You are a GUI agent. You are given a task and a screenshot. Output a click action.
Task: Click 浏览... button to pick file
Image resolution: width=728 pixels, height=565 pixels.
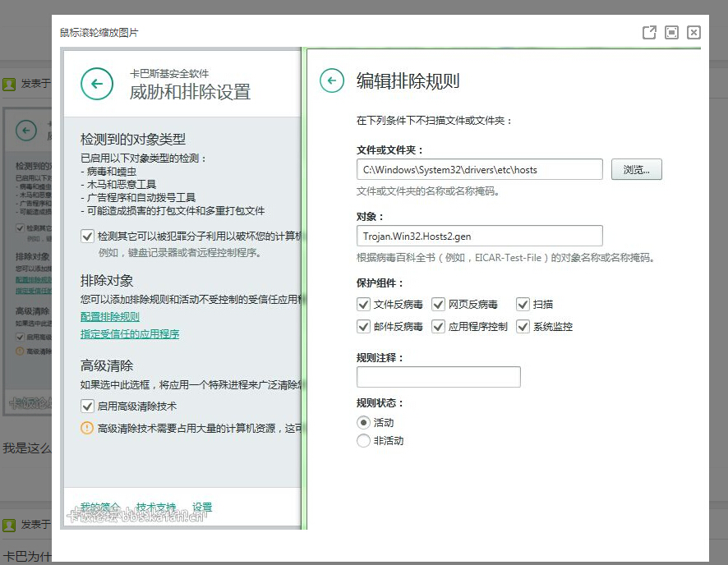(637, 169)
